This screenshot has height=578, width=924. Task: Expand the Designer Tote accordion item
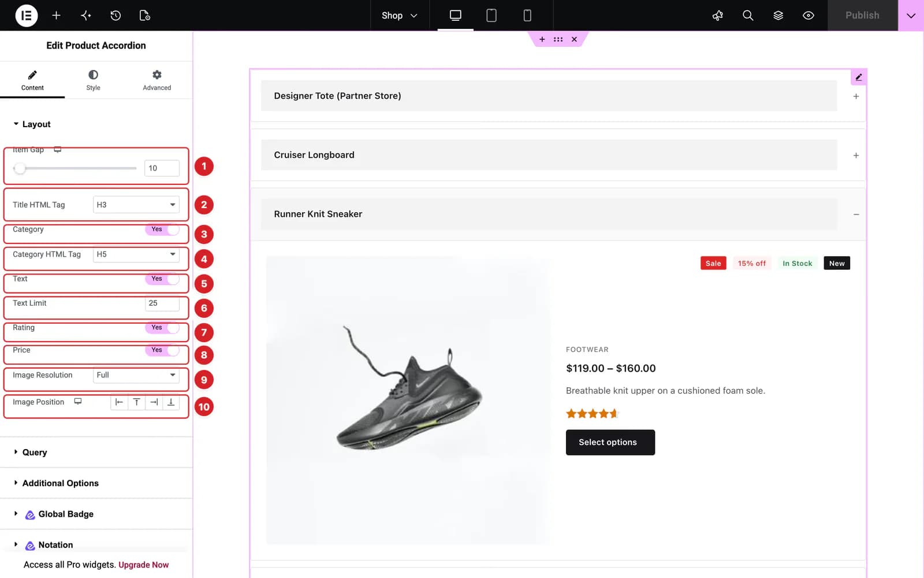pos(558,96)
